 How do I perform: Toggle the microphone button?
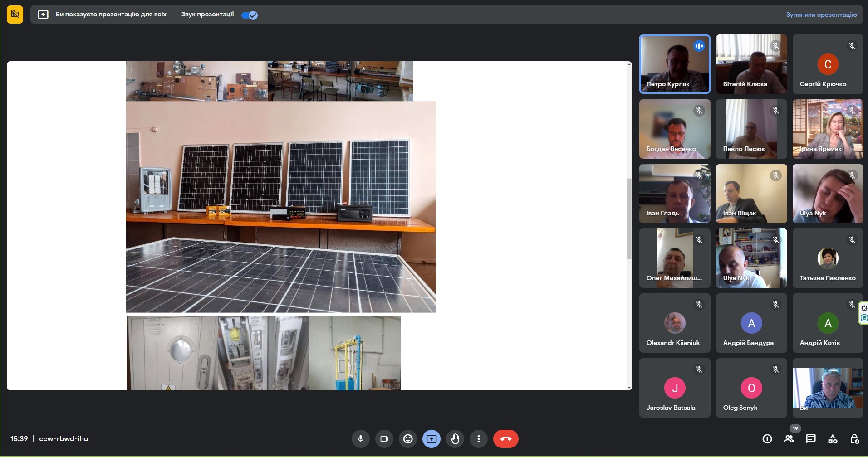click(x=360, y=439)
